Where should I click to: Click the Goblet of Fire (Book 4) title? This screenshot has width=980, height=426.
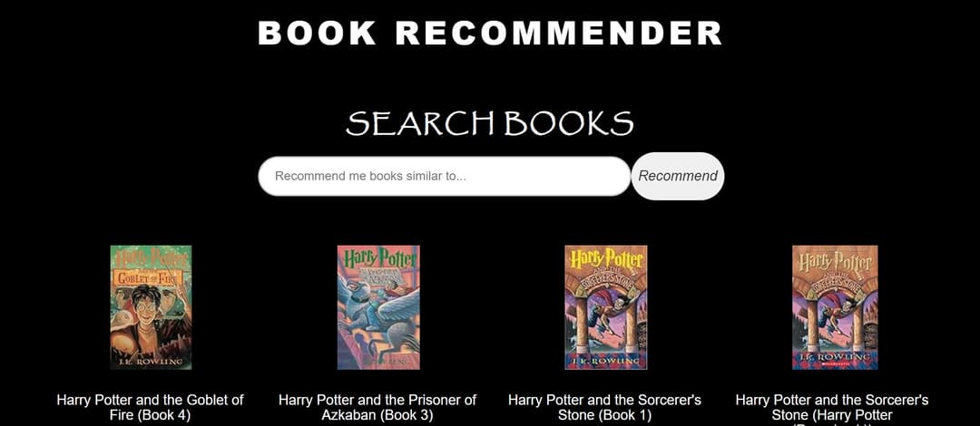coord(150,407)
